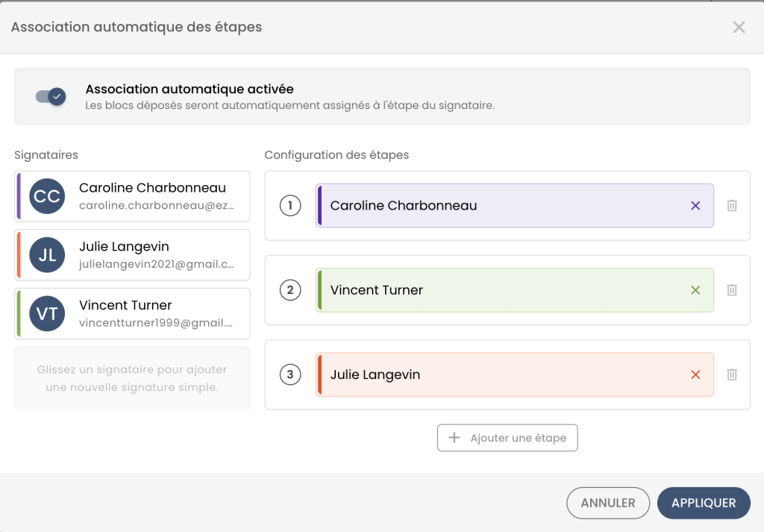Image resolution: width=764 pixels, height=532 pixels.
Task: Click the CC avatar for Caroline Charbonneau
Action: click(47, 196)
